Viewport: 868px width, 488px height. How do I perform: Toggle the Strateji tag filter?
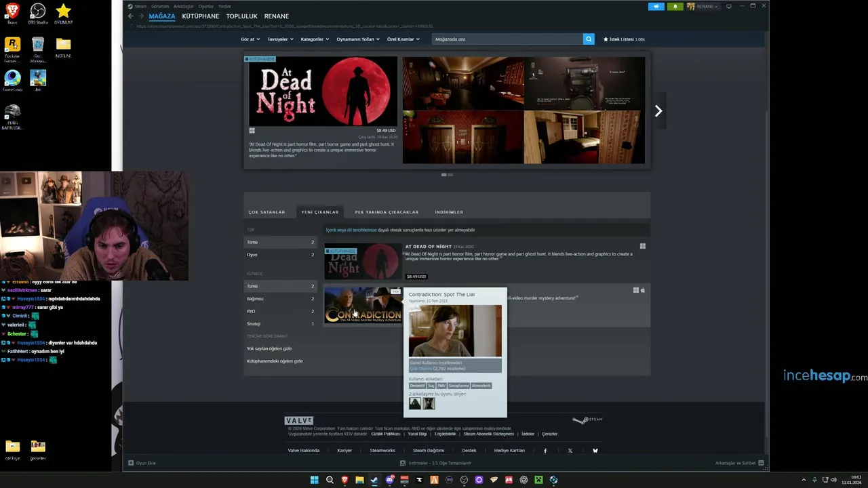pos(280,324)
